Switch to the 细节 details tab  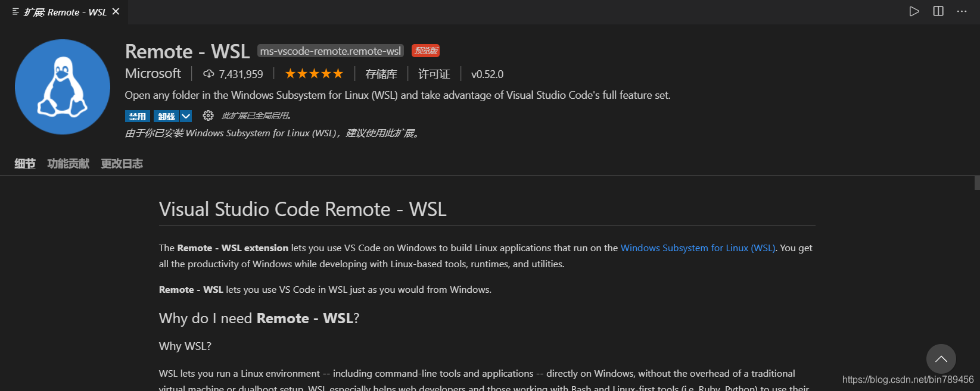25,164
